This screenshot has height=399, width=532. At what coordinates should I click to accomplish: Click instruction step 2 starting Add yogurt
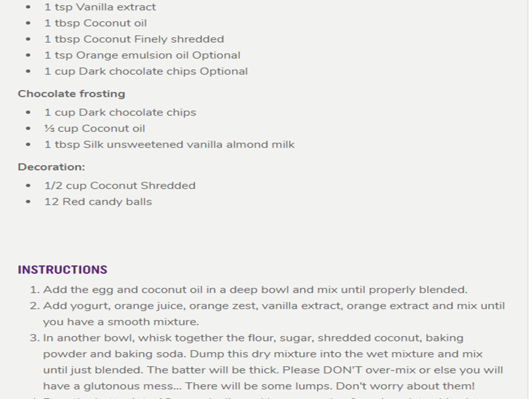(x=274, y=313)
